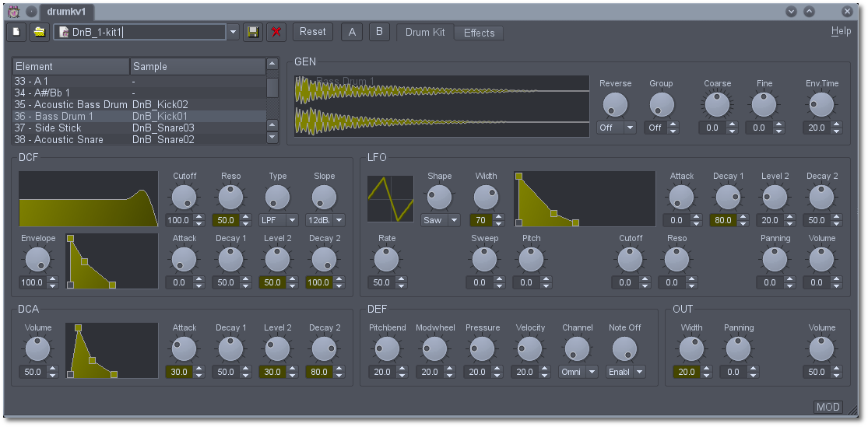Image resolution: width=868 pixels, height=427 pixels.
Task: Open preset file with folder icon
Action: [x=38, y=32]
